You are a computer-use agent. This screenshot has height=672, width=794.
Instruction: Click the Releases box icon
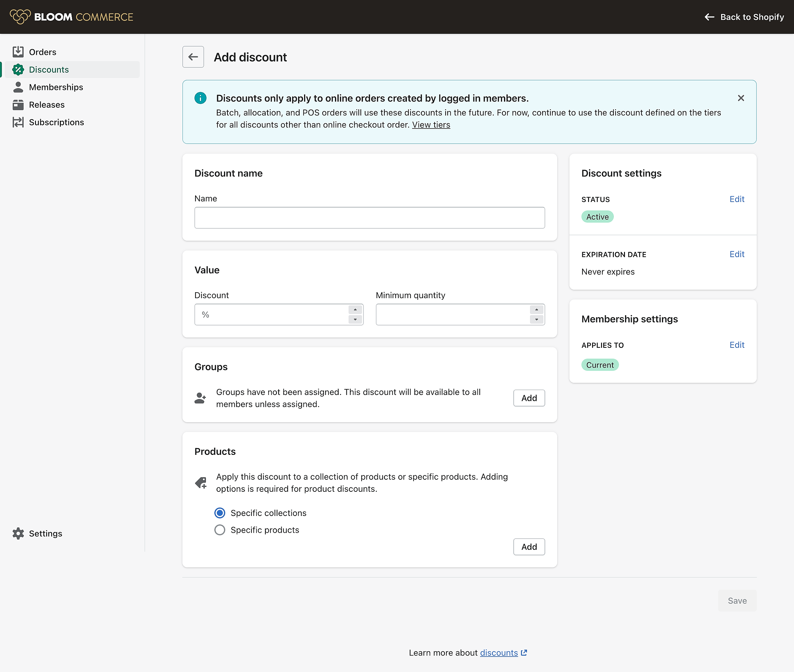click(18, 105)
